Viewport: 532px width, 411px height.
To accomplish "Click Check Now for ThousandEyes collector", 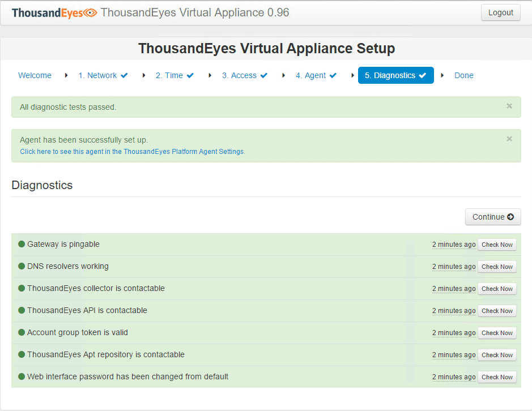I will [x=497, y=289].
